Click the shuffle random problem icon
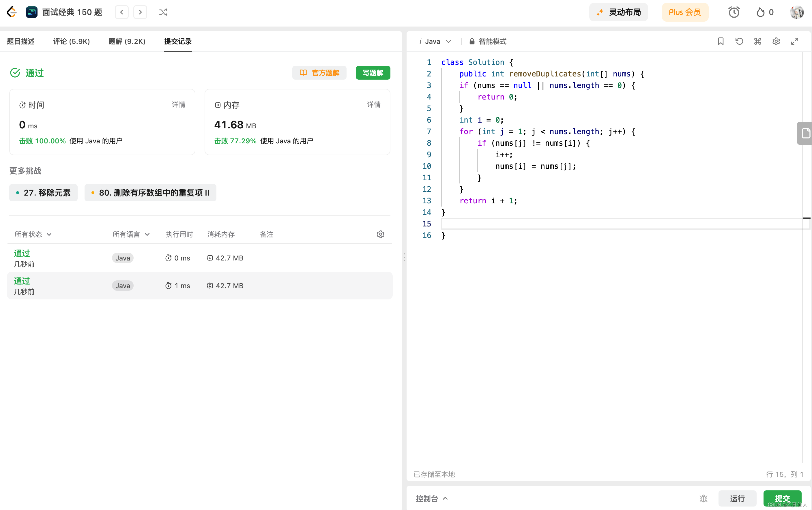The width and height of the screenshot is (812, 510). (x=163, y=12)
